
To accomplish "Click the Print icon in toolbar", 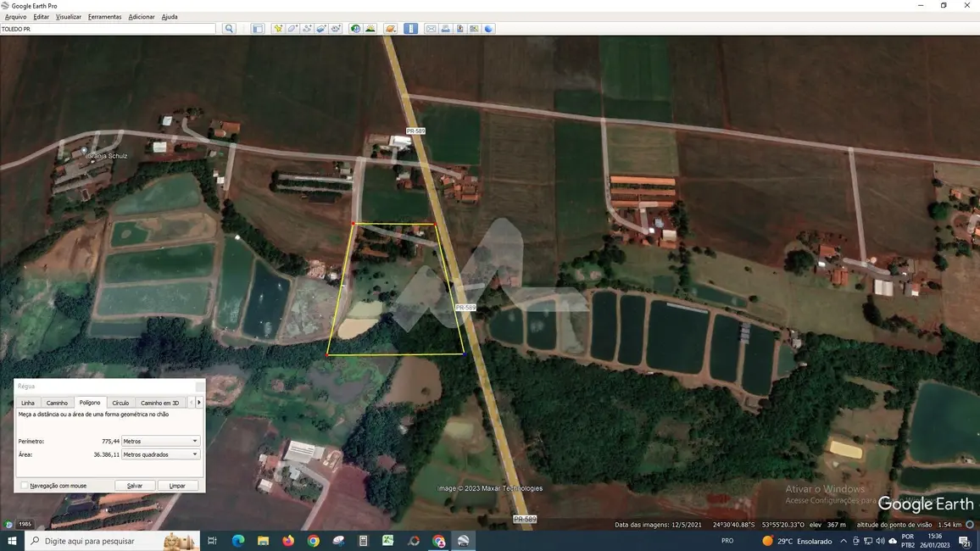I will [x=445, y=29].
